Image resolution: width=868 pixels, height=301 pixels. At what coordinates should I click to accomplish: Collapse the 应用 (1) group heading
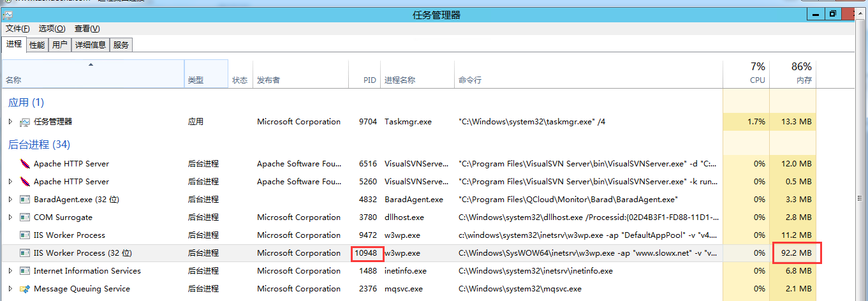click(26, 103)
